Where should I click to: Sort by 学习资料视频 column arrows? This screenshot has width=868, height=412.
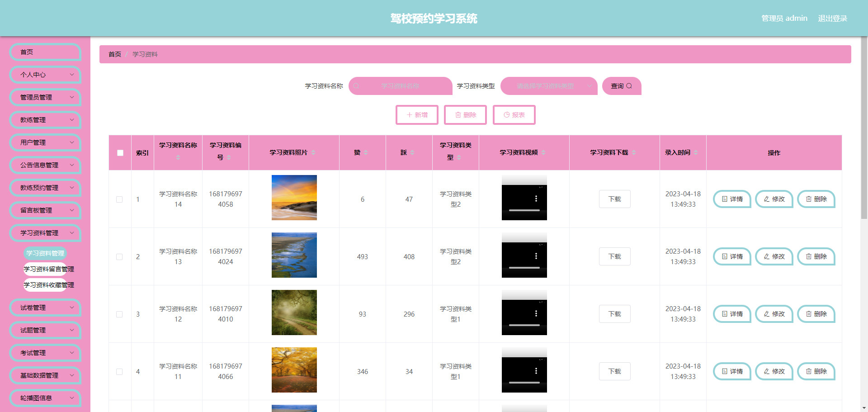pos(543,153)
